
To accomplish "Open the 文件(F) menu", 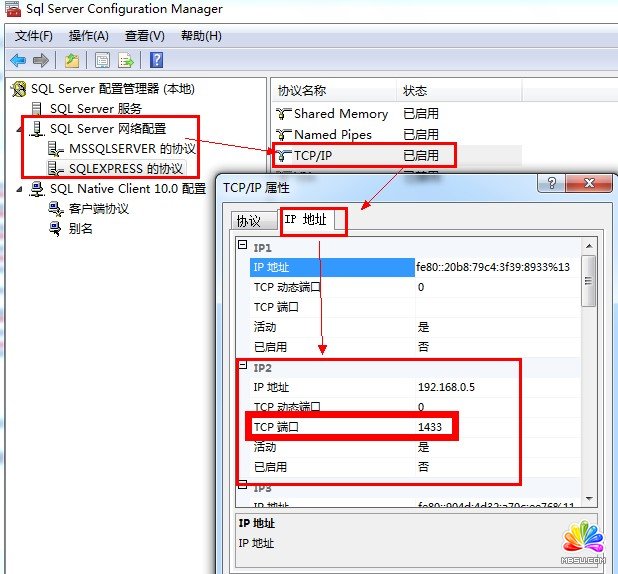I will (33, 36).
